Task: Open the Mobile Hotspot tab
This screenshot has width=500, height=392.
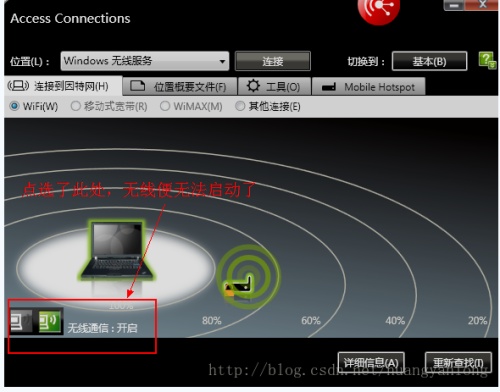Action: tap(368, 87)
